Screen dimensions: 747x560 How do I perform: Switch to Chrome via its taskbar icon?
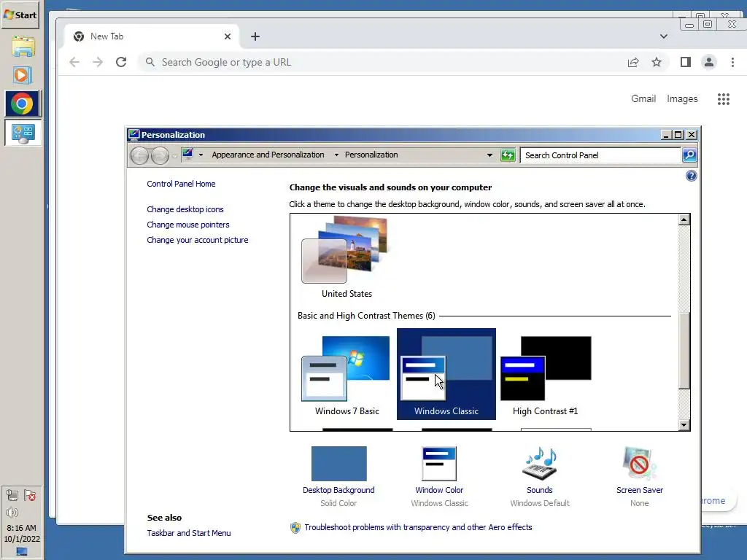click(23, 104)
